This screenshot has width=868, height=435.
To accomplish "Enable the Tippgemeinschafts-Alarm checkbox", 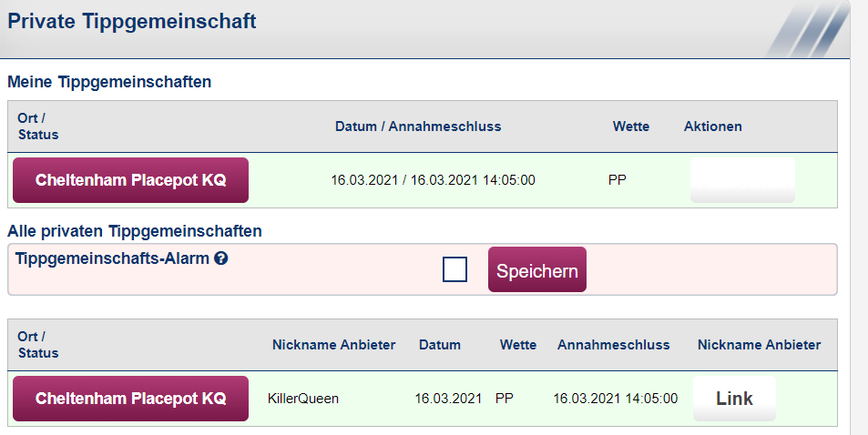I will [x=454, y=269].
